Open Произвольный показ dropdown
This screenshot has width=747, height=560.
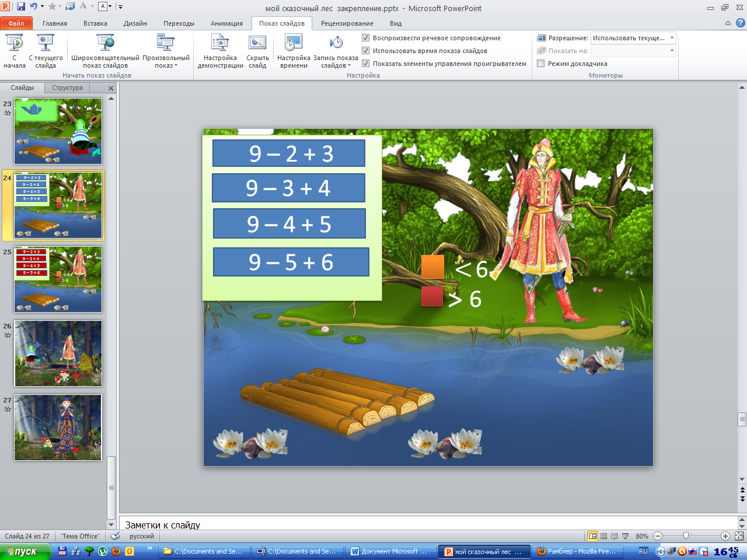click(166, 51)
